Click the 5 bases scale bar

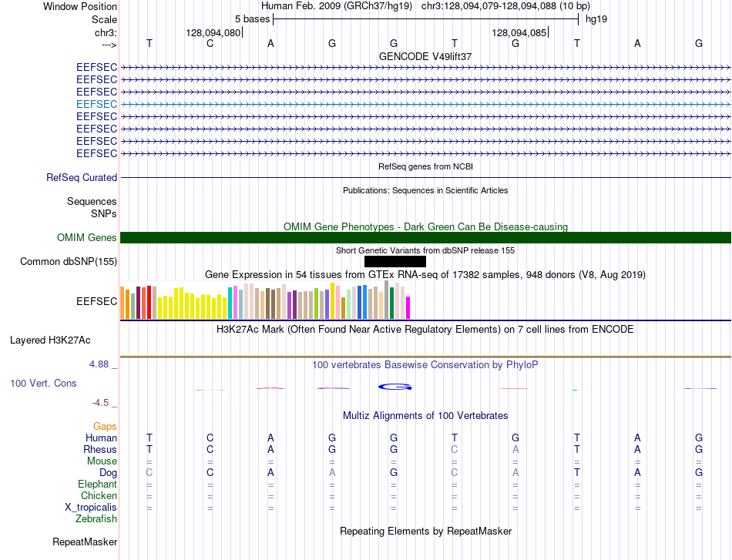click(x=426, y=19)
